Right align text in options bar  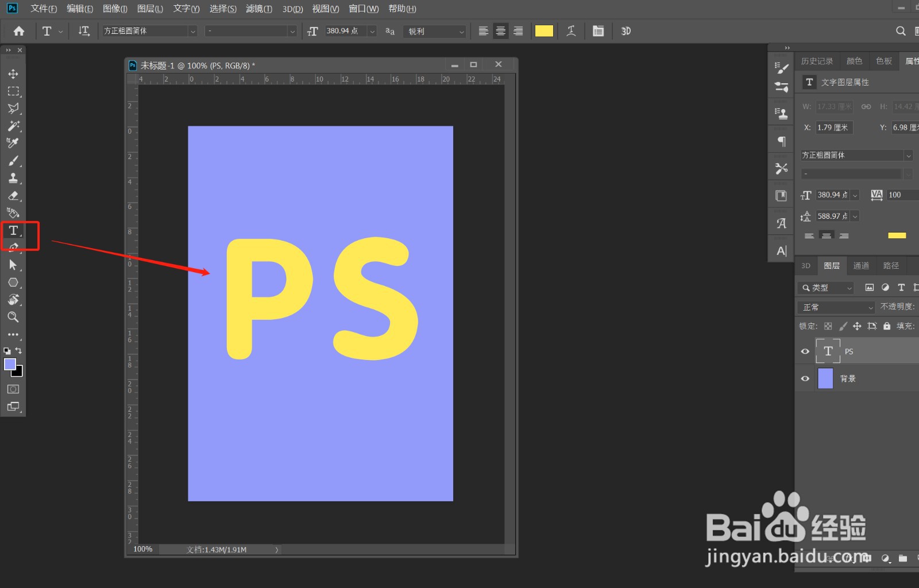tap(518, 31)
